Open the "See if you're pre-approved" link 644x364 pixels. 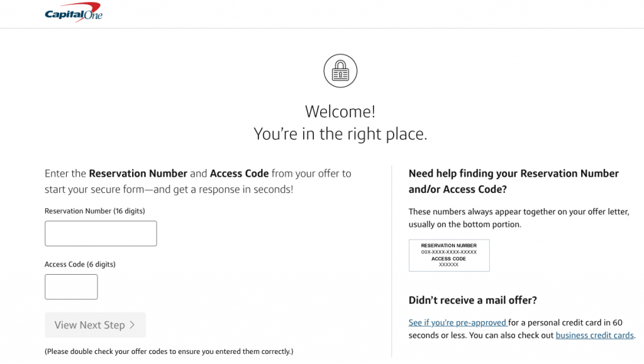pyautogui.click(x=457, y=323)
